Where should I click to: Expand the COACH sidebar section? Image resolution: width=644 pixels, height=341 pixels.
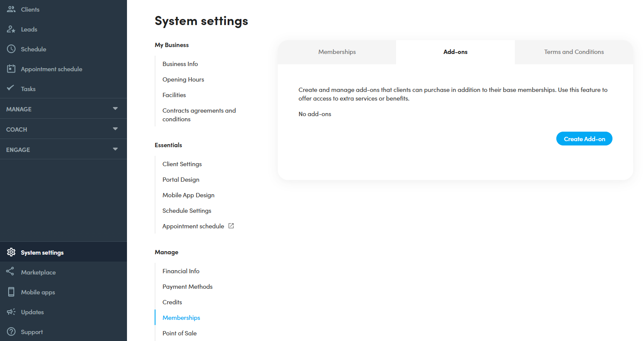pyautogui.click(x=63, y=129)
